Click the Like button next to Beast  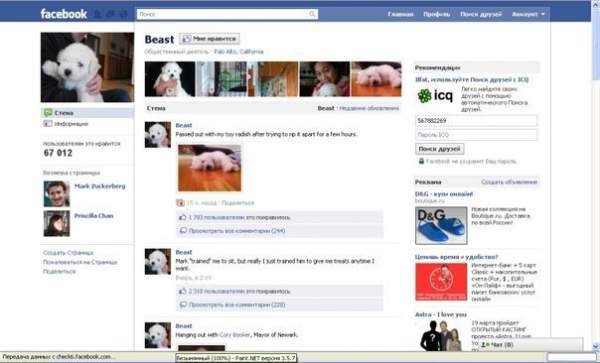click(x=210, y=39)
